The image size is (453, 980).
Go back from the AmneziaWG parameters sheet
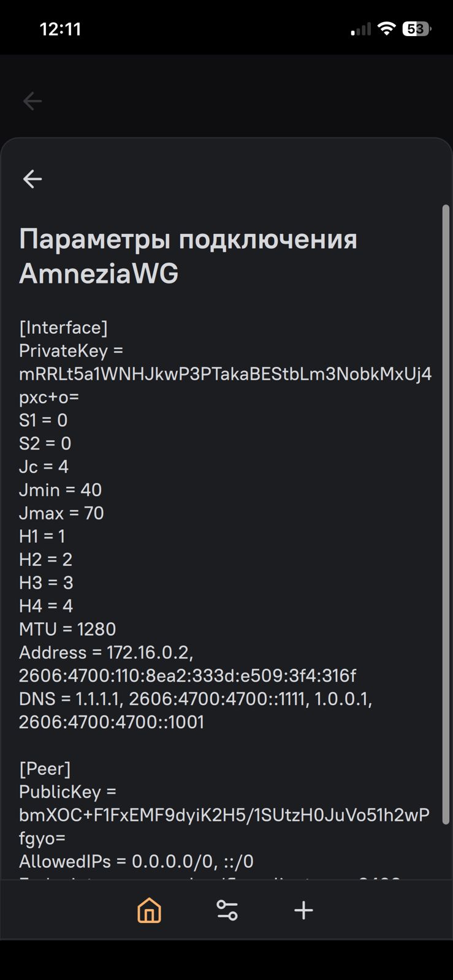click(32, 179)
